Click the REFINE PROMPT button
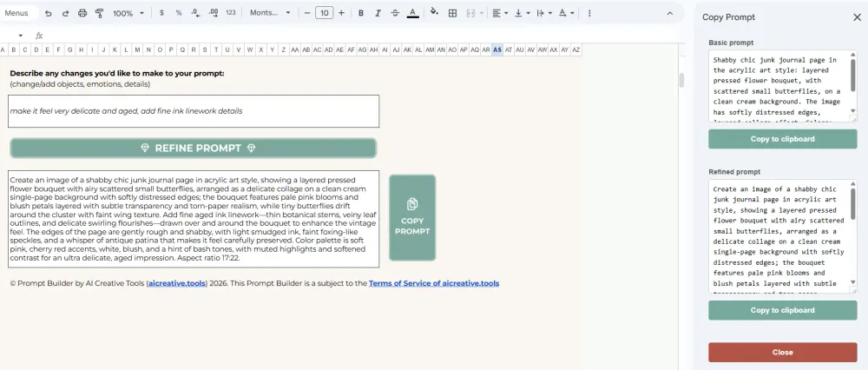Image resolution: width=868 pixels, height=370 pixels. pyautogui.click(x=194, y=148)
